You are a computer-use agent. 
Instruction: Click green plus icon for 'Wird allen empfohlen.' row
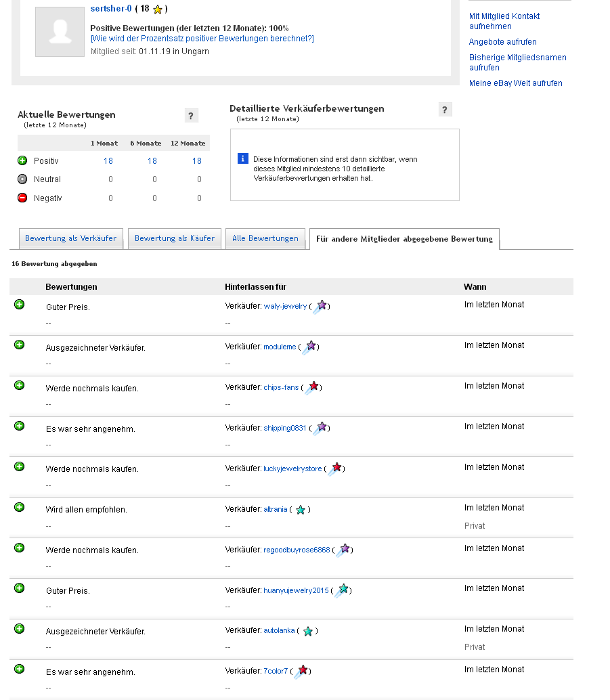point(19,507)
